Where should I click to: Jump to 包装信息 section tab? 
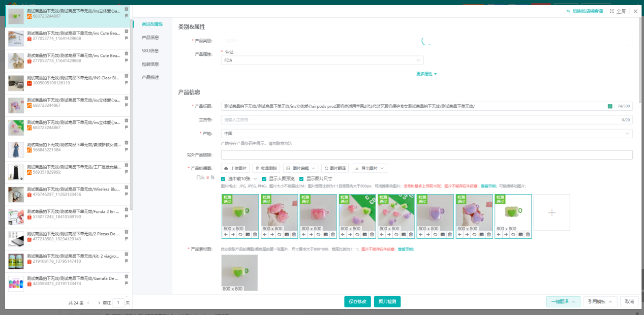[150, 64]
